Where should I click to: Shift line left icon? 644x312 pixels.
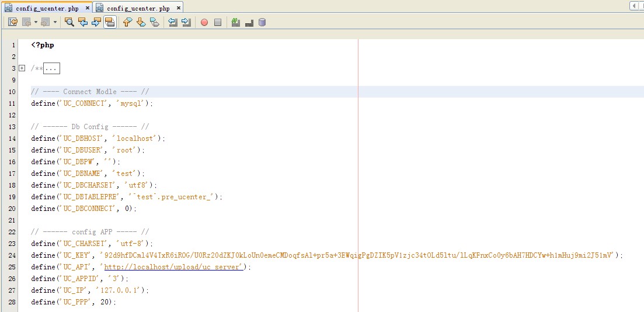(x=173, y=22)
